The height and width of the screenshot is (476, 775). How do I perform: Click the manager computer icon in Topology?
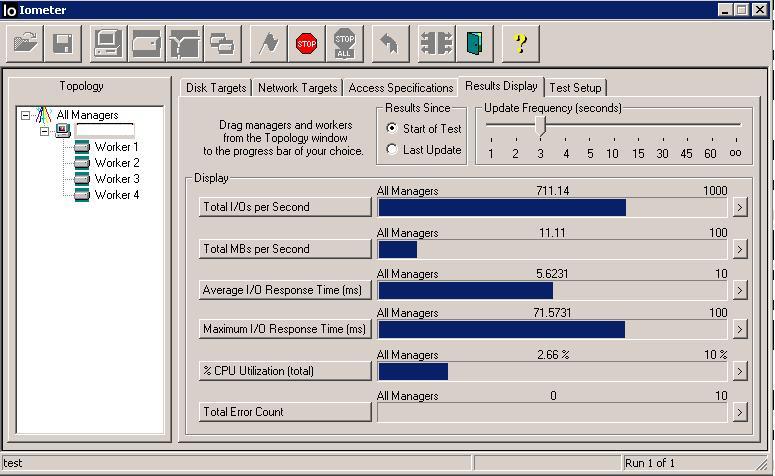(63, 131)
